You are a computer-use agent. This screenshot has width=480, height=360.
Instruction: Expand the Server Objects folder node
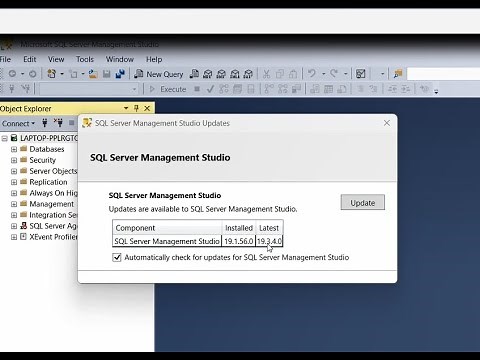pos(14,171)
